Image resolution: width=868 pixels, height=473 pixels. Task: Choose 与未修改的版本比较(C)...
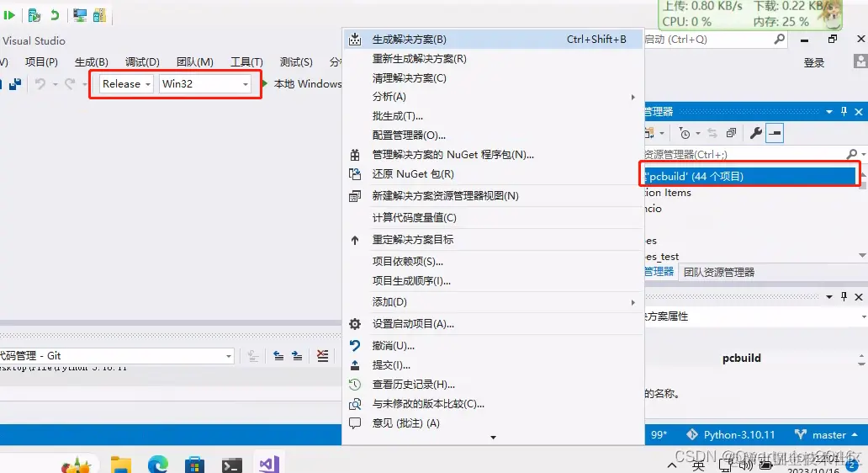coord(493,404)
